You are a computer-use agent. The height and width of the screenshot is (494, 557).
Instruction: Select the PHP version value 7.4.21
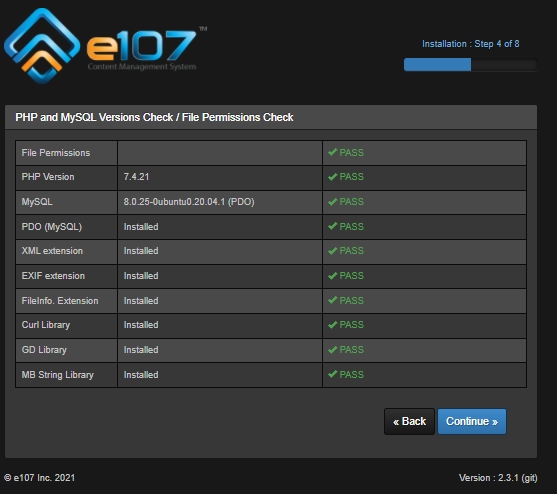[136, 177]
